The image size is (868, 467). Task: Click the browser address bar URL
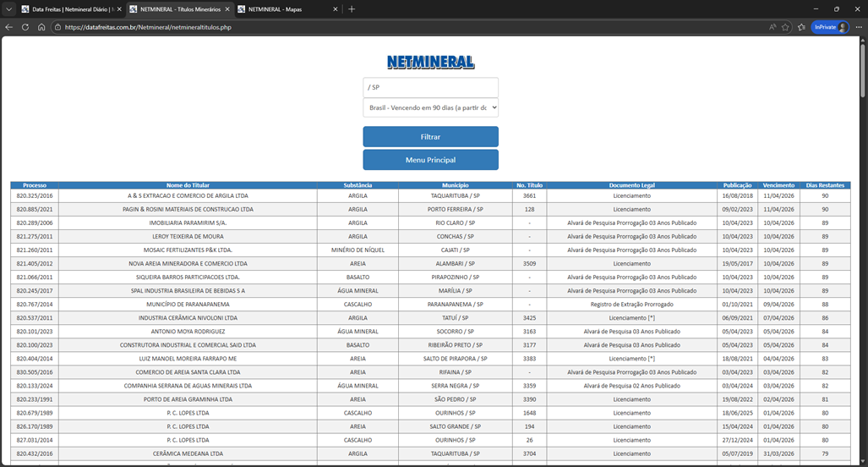click(148, 27)
